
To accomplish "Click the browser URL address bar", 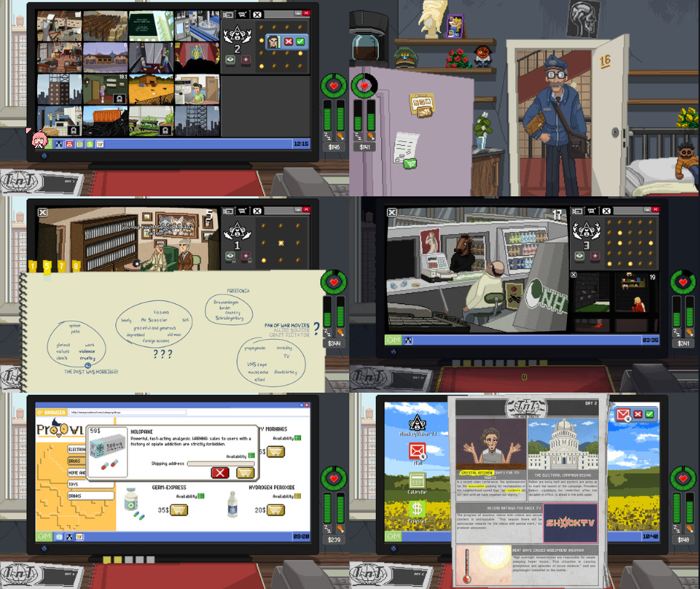I will [128, 412].
